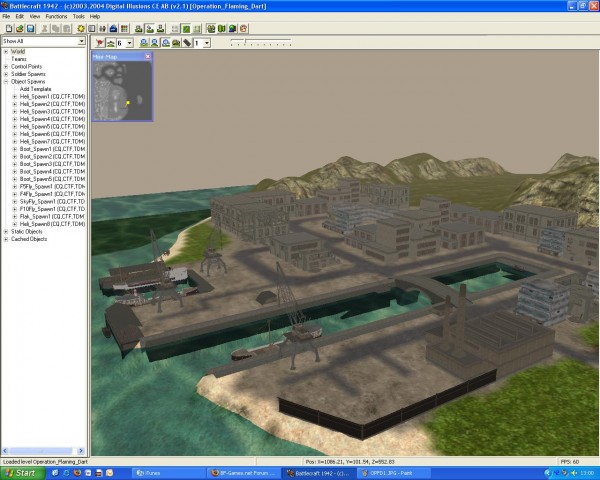
Task: Expand the Static Objects tree node
Action: (6, 231)
